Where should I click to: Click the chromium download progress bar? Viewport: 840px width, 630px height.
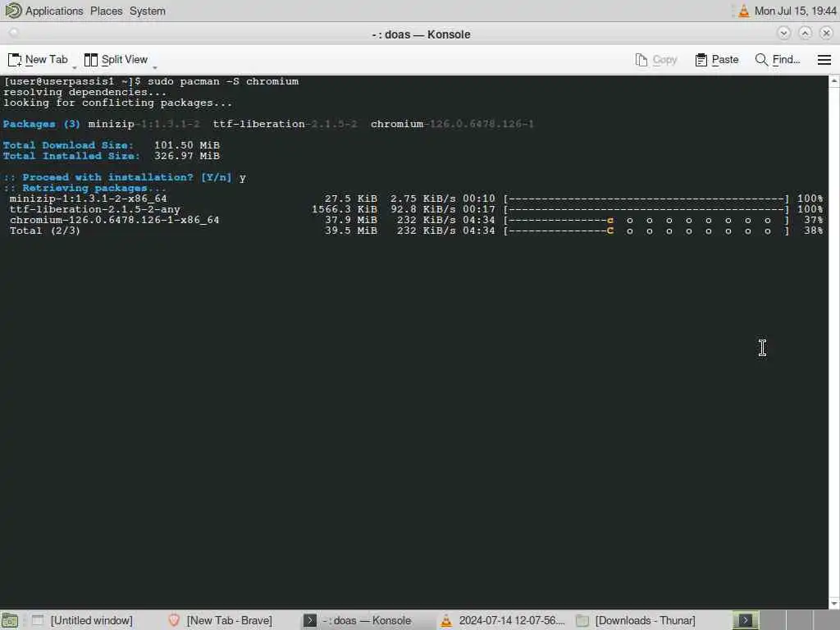point(646,220)
